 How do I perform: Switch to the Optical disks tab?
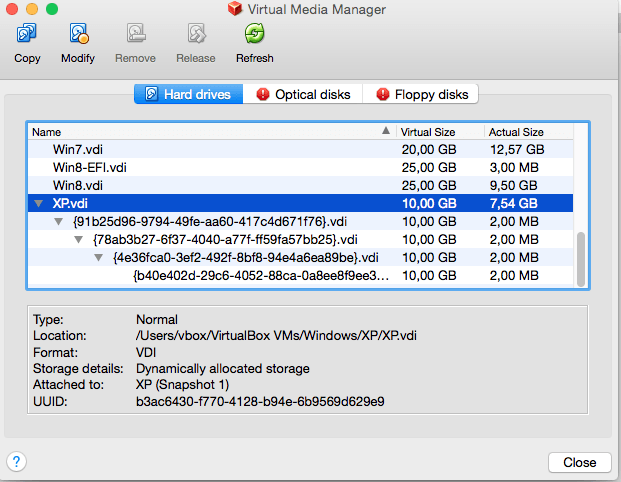click(303, 94)
